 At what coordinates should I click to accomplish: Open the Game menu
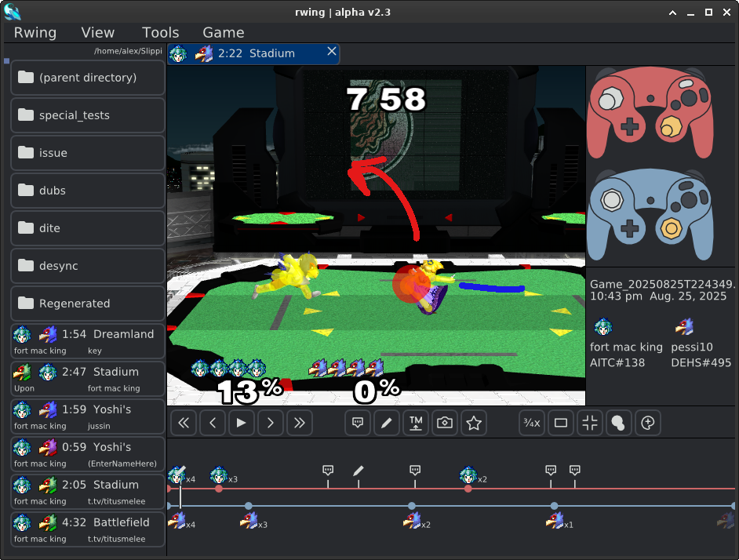click(224, 32)
